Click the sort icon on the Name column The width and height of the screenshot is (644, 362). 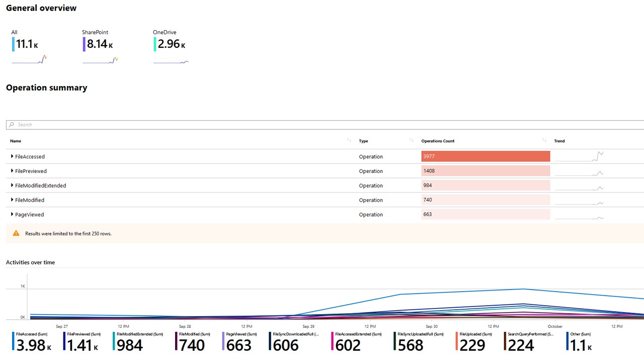click(349, 141)
